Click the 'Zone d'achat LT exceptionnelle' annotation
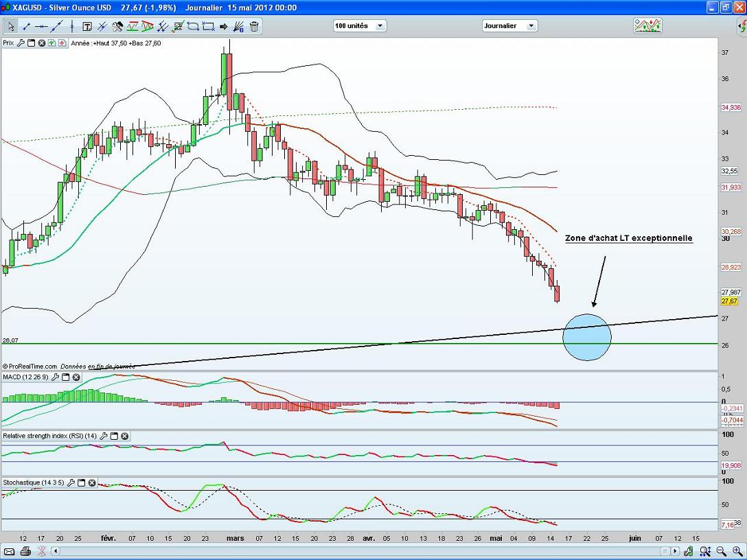This screenshot has height=560, width=747. (628, 238)
